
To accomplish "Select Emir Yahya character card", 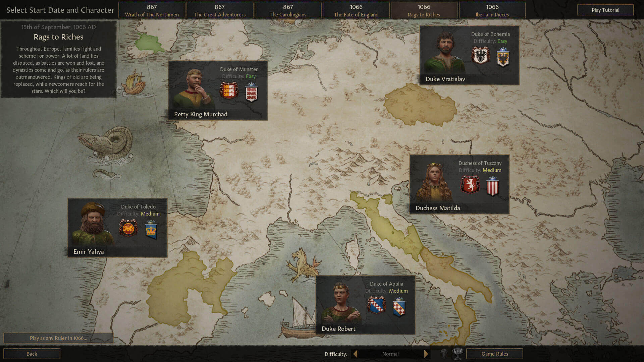I will pyautogui.click(x=117, y=228).
